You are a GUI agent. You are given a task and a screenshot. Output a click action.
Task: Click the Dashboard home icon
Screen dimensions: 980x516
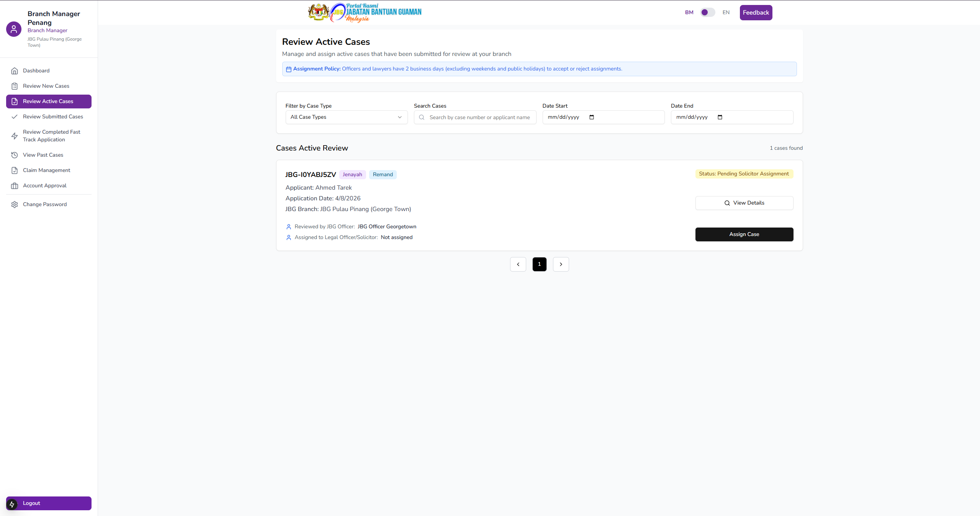(15, 71)
